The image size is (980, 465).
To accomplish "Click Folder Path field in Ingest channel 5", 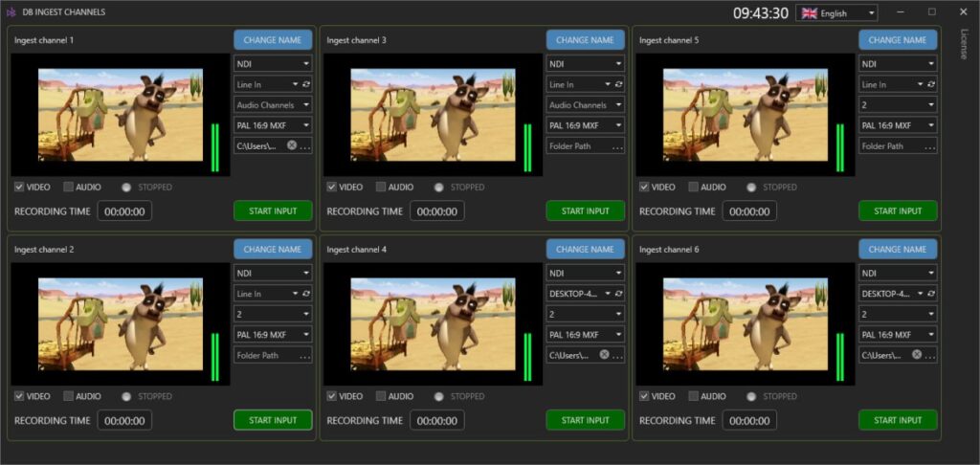I will [x=898, y=146].
